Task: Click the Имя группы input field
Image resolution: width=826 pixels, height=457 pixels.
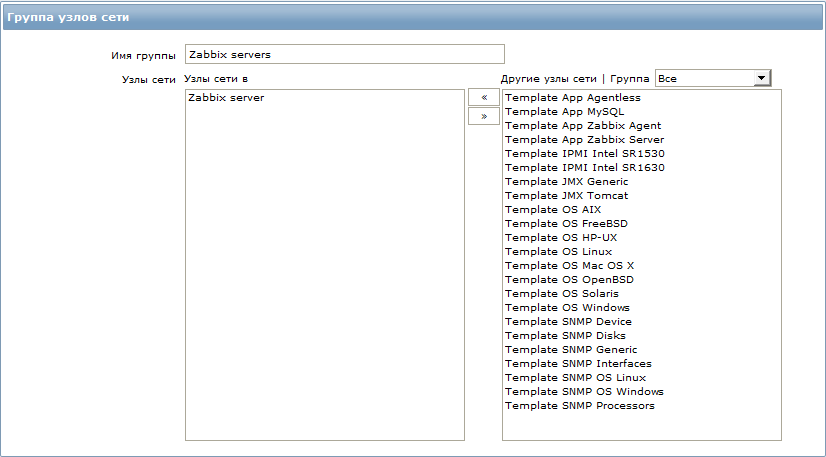Action: [x=345, y=54]
